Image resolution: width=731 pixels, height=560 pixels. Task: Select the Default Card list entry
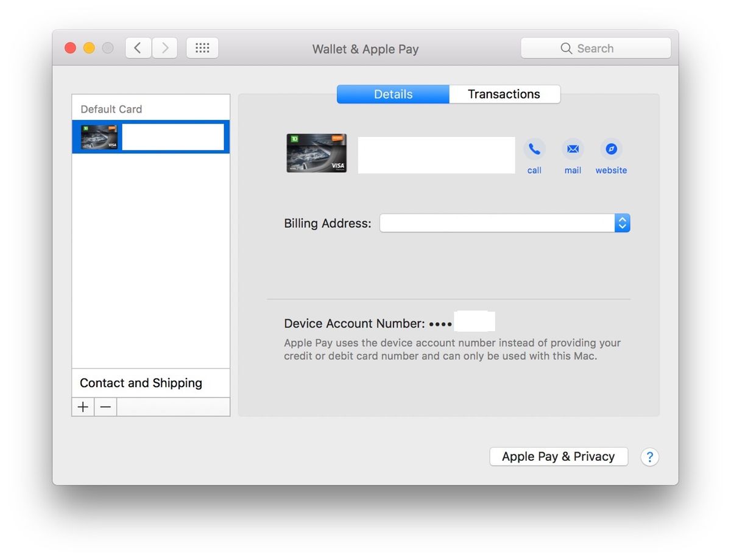111,109
